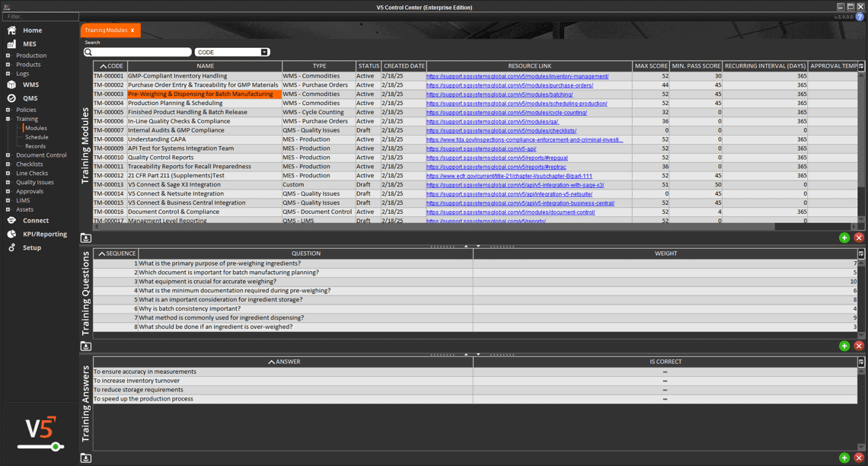
Task: Open the WMS module icon
Action: pos(11,85)
